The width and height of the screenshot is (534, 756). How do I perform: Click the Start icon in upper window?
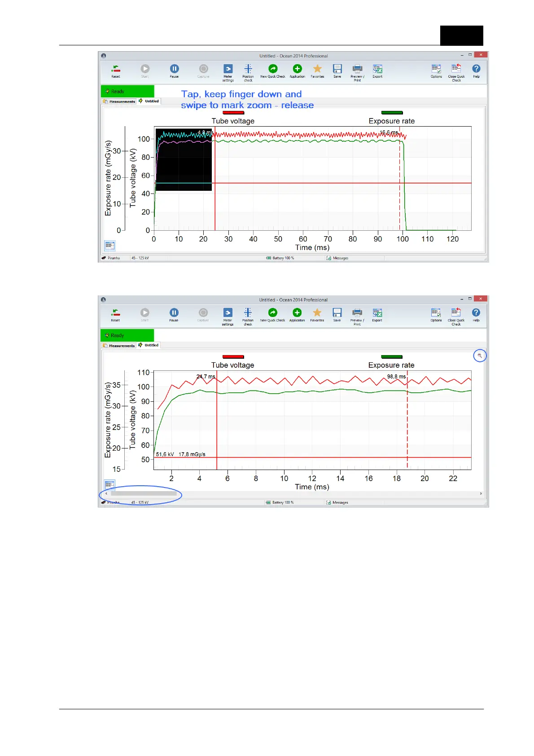click(145, 71)
